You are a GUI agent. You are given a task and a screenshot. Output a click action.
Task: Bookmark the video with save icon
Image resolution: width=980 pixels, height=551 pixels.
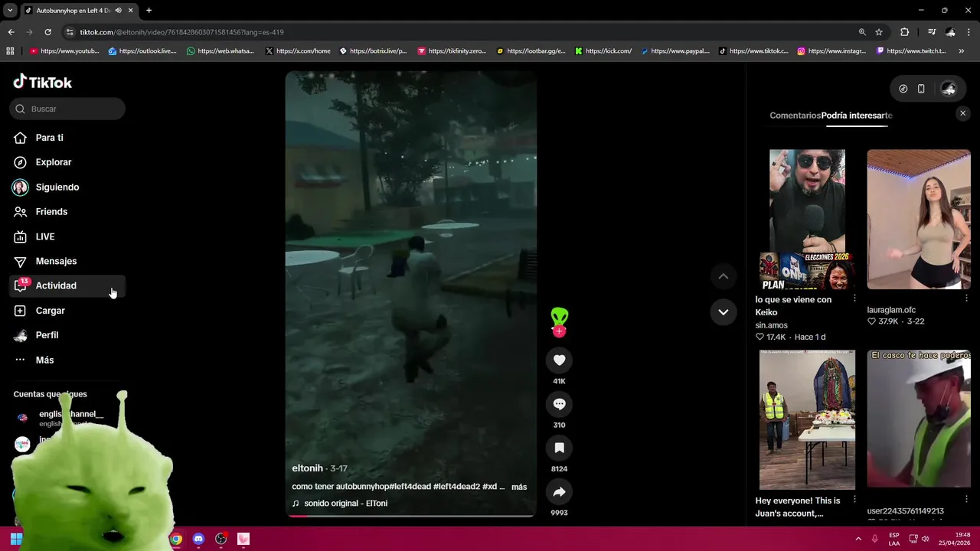coord(559,448)
